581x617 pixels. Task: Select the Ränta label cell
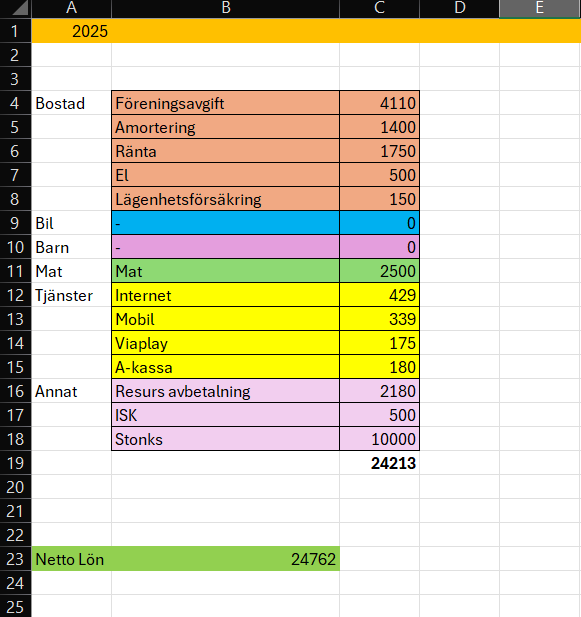point(225,151)
